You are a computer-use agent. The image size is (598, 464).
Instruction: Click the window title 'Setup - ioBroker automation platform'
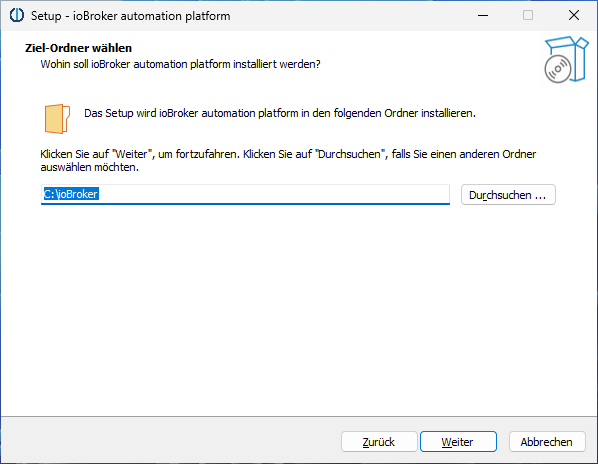130,16
